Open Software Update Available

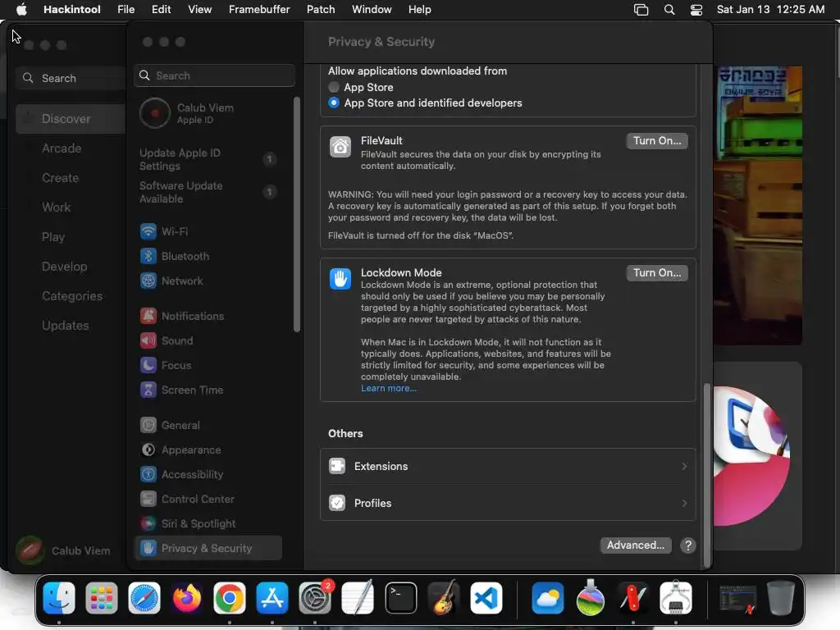[208, 192]
